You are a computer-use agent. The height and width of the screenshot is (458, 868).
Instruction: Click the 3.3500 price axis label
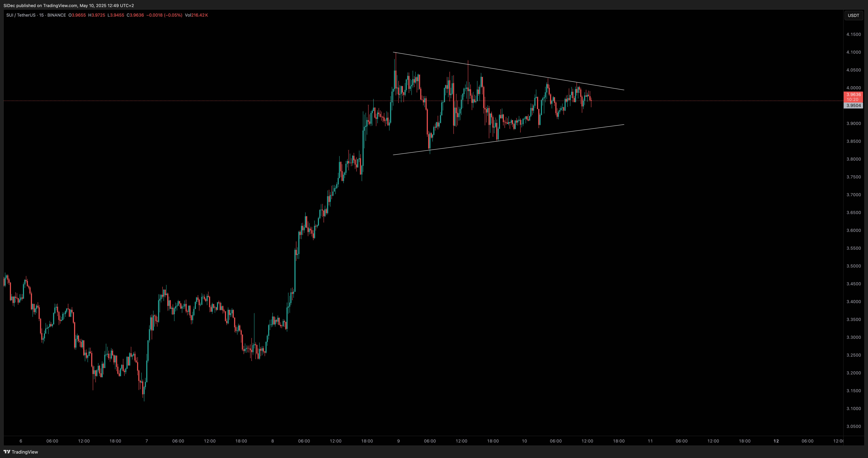(x=854, y=320)
